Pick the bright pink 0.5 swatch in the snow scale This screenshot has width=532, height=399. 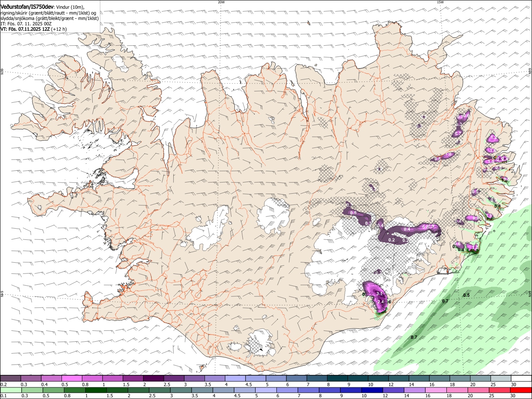click(71, 378)
